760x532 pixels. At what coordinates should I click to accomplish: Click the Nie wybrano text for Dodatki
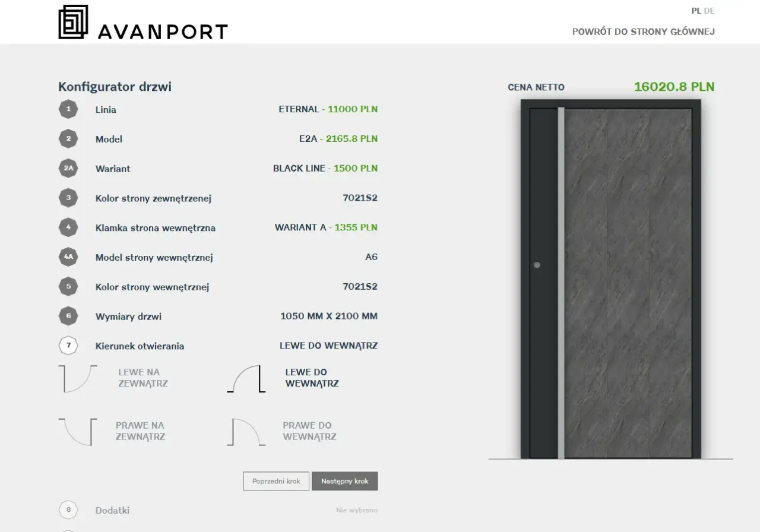coord(357,510)
